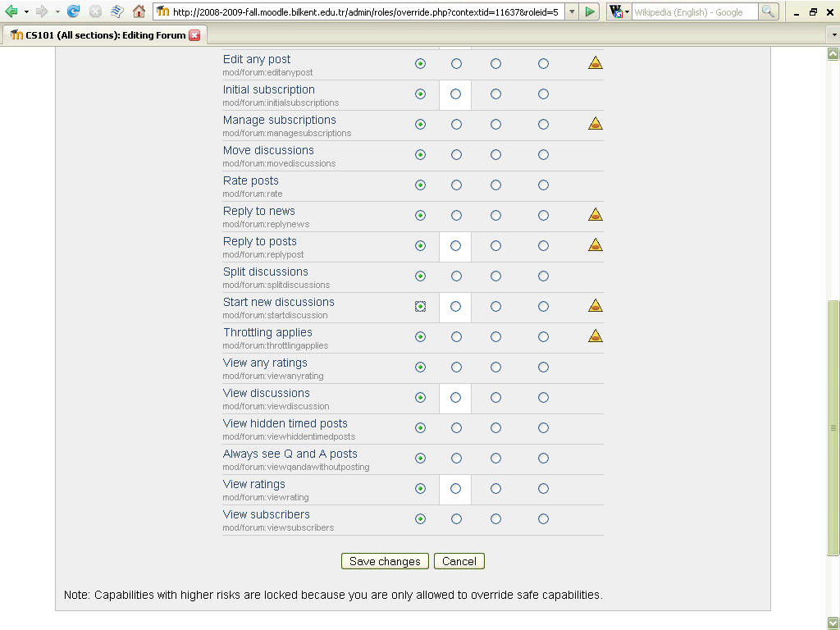Image resolution: width=840 pixels, height=630 pixels.
Task: Select fourth radio option for View subscribers
Action: click(543, 519)
